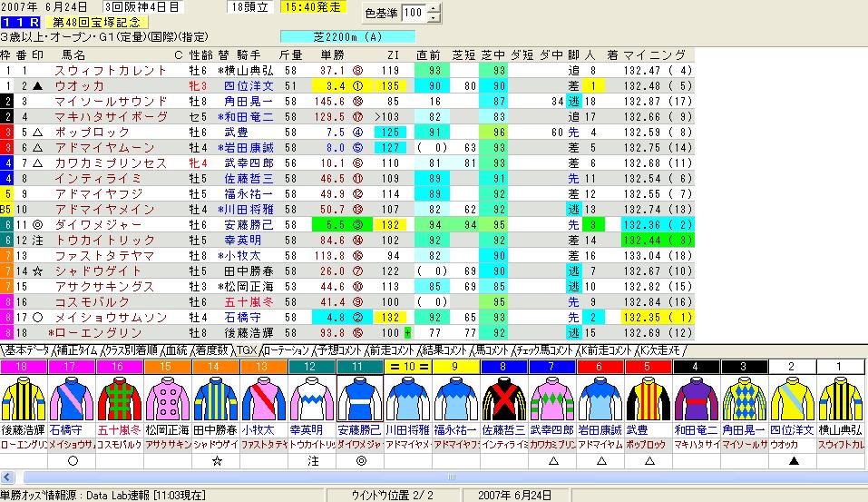Click jockey silk for gate 17 石橋守
This screenshot has width=868, height=502.
pyautogui.click(x=72, y=399)
